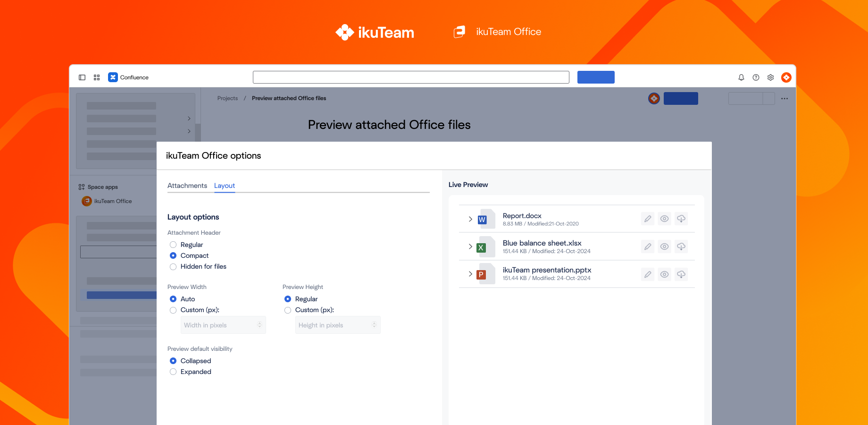Open Confluence settings with the gear icon

click(770, 77)
